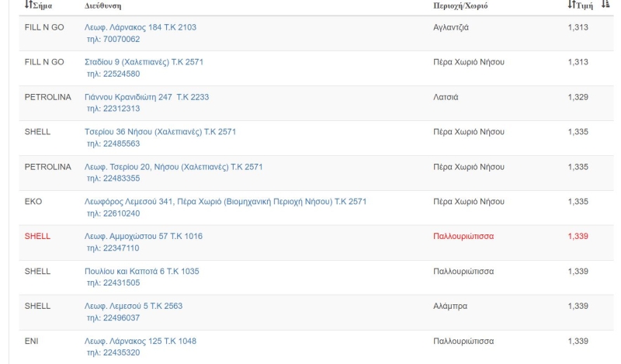The height and width of the screenshot is (364, 621).
Task: Open Γιάννου Κρανιδιώτη 247 address link
Action: (x=147, y=97)
